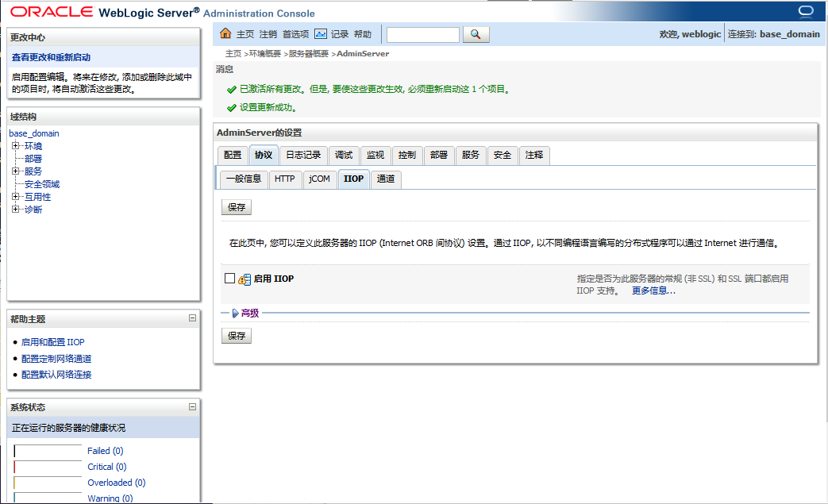Screen dimensions: 828x504
Task: Click the search text field
Action: coord(422,35)
